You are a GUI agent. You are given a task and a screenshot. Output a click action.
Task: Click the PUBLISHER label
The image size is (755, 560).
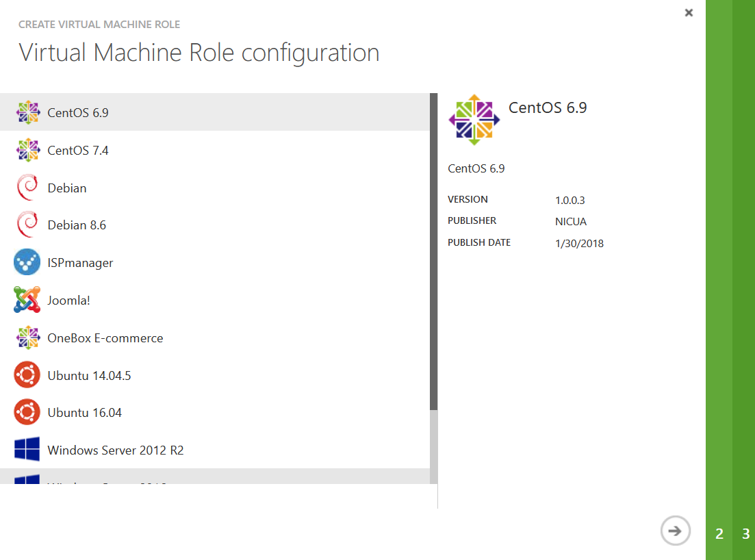click(x=472, y=220)
